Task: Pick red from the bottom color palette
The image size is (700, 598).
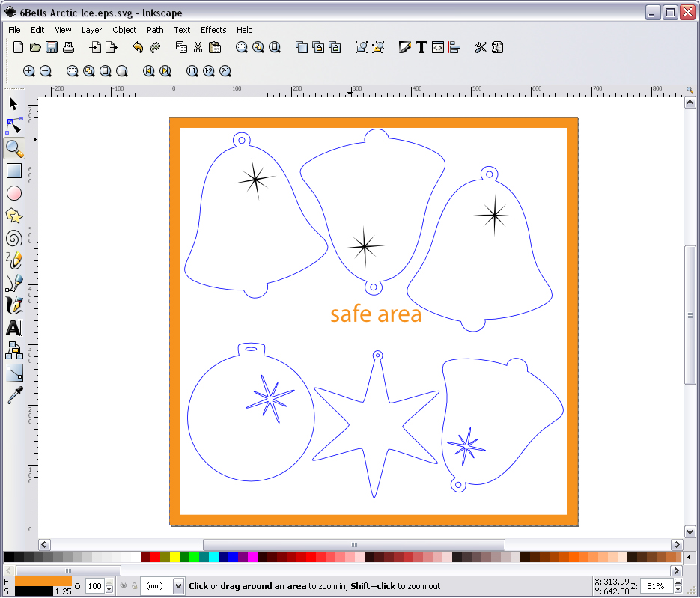Action: [x=155, y=557]
